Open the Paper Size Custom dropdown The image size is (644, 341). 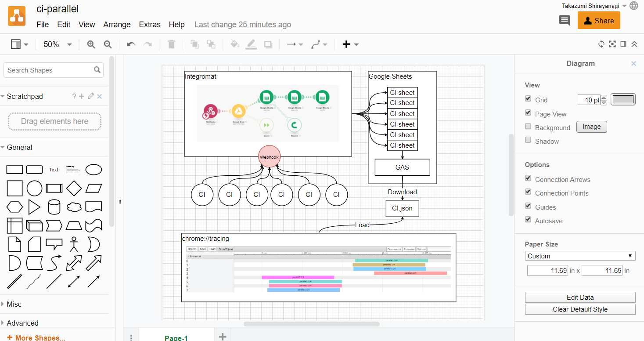click(580, 256)
